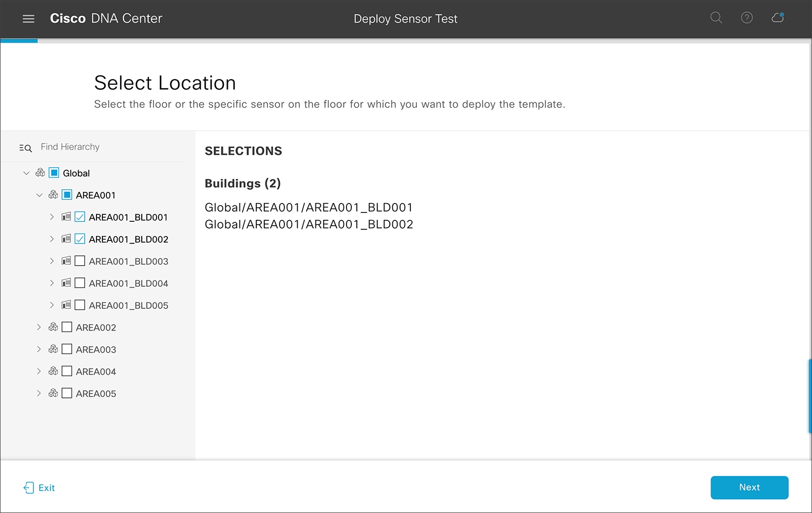Expand the AREA003 tree node
Viewport: 812px width, 513px height.
click(39, 349)
